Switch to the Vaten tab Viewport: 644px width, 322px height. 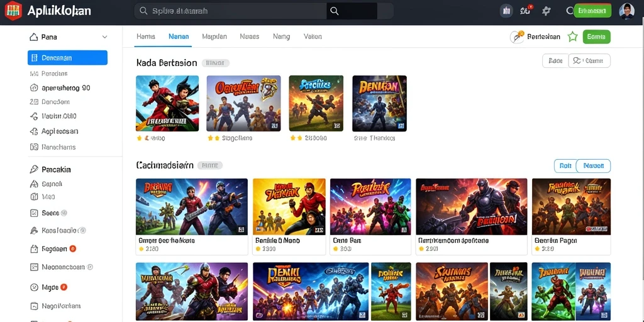click(313, 36)
